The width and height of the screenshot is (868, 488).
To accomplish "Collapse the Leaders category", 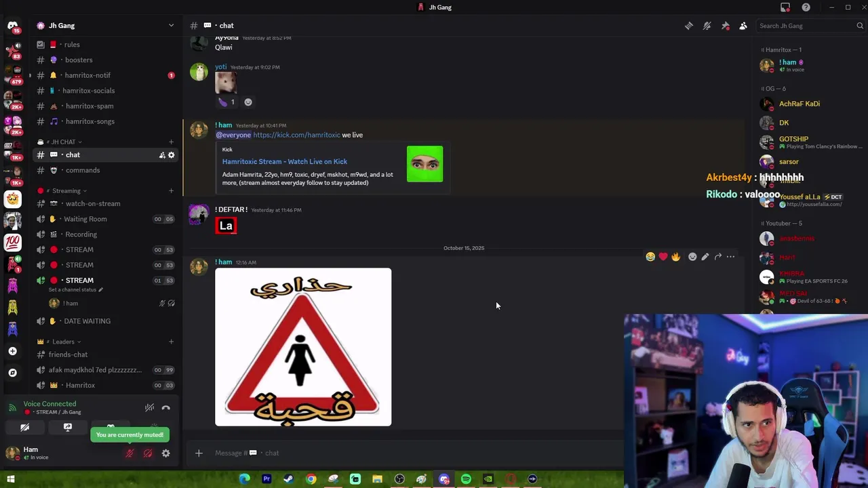I will (63, 342).
